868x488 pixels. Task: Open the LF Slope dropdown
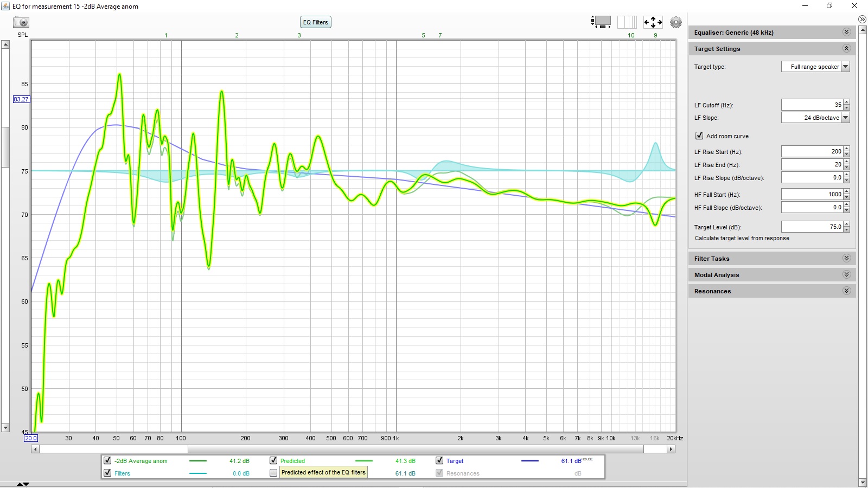(846, 118)
